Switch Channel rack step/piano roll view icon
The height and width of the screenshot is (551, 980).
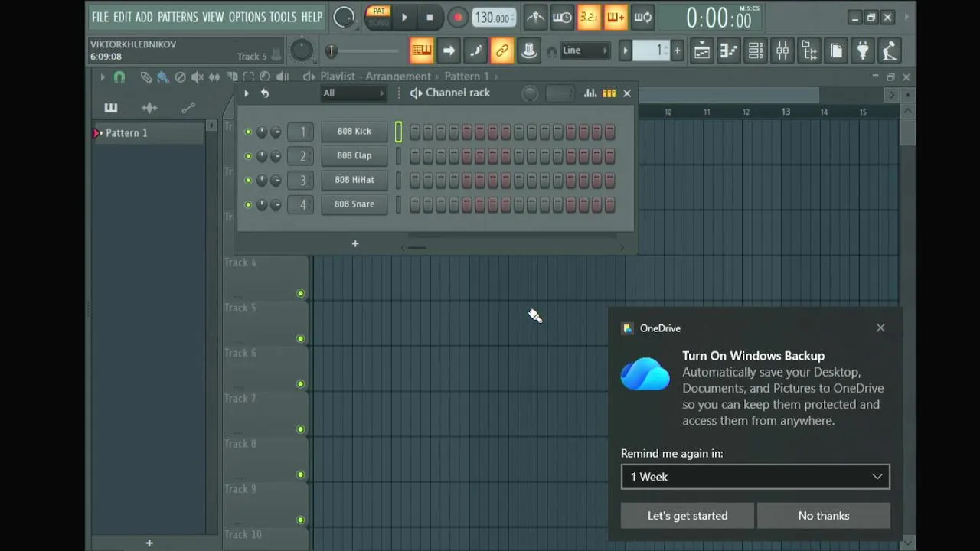point(609,93)
